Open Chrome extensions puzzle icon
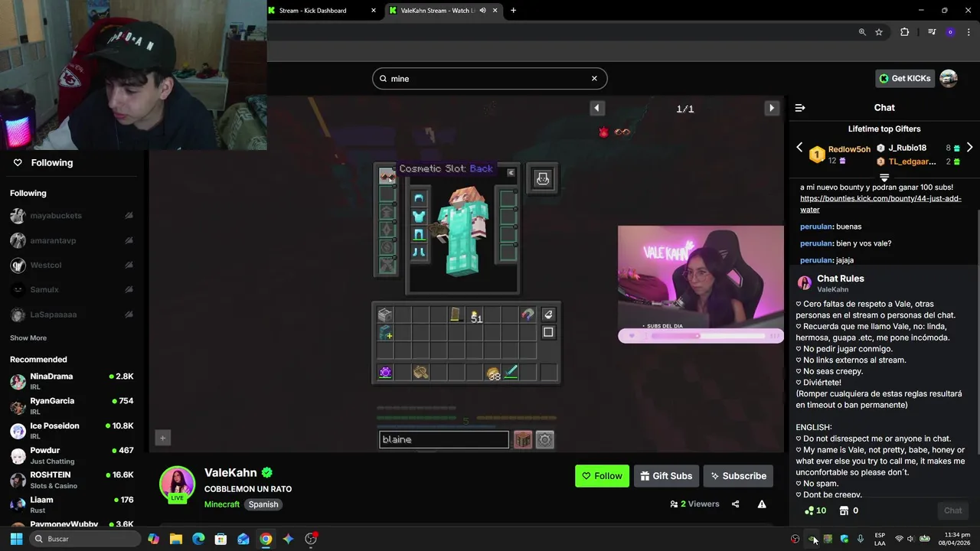980x551 pixels. (905, 32)
